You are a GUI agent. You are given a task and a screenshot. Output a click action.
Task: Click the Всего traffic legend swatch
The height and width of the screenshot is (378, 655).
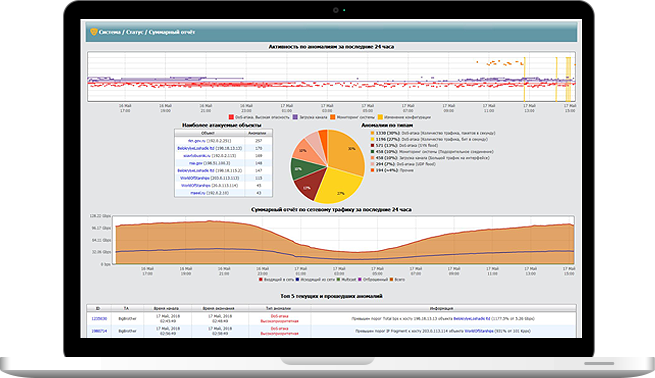pos(391,279)
